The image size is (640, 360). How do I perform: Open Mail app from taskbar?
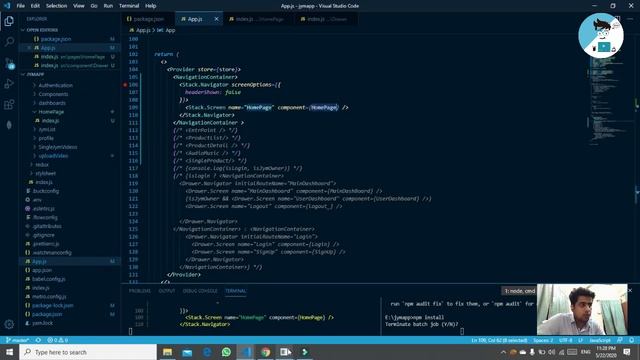pyautogui.click(x=187, y=352)
